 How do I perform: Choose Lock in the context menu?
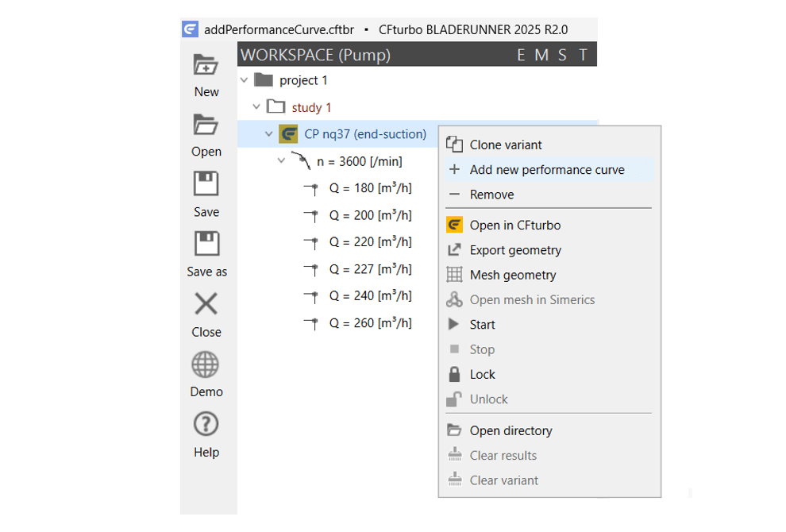tap(549, 374)
